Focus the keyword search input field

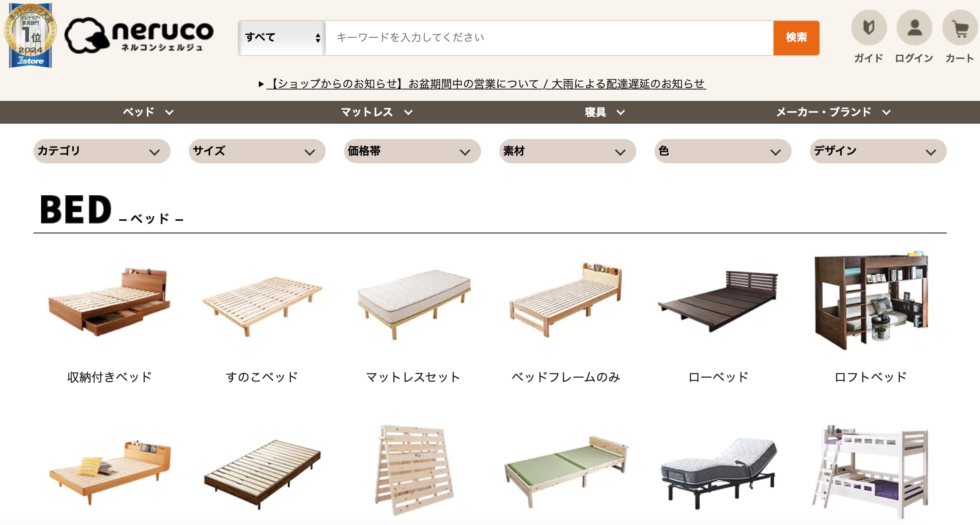549,38
